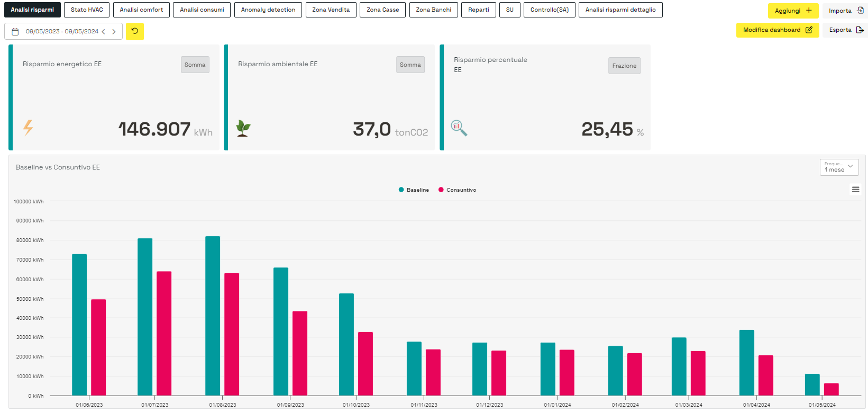868x412 pixels.
Task: Open Analisi risparmi dettaglio tab
Action: 620,10
